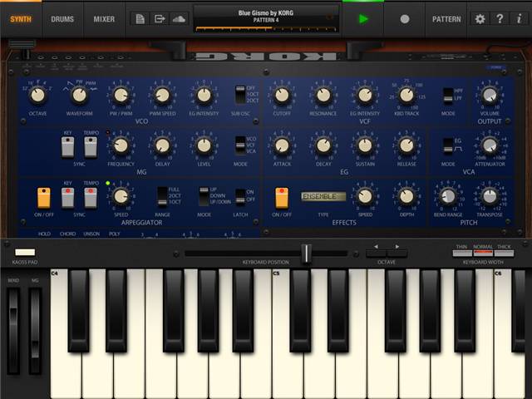Viewport: 532px width, 399px height.
Task: Click the VCO OCTAVE knob
Action: pos(37,96)
